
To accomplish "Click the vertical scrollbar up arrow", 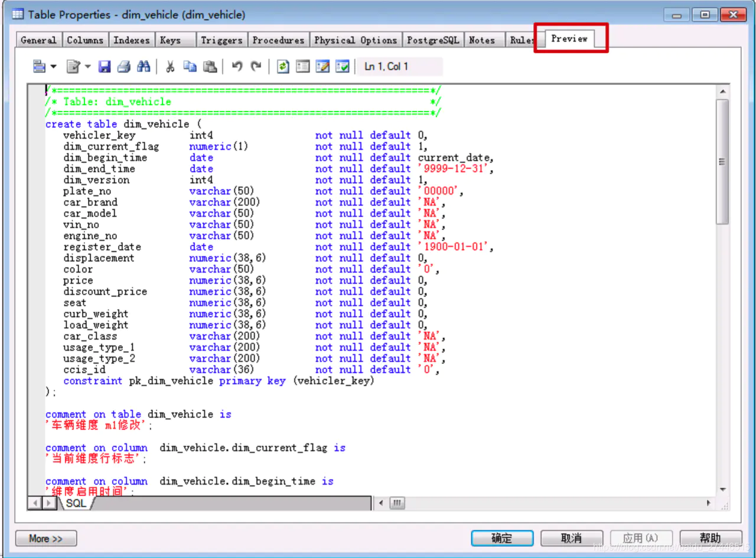I will click(722, 92).
